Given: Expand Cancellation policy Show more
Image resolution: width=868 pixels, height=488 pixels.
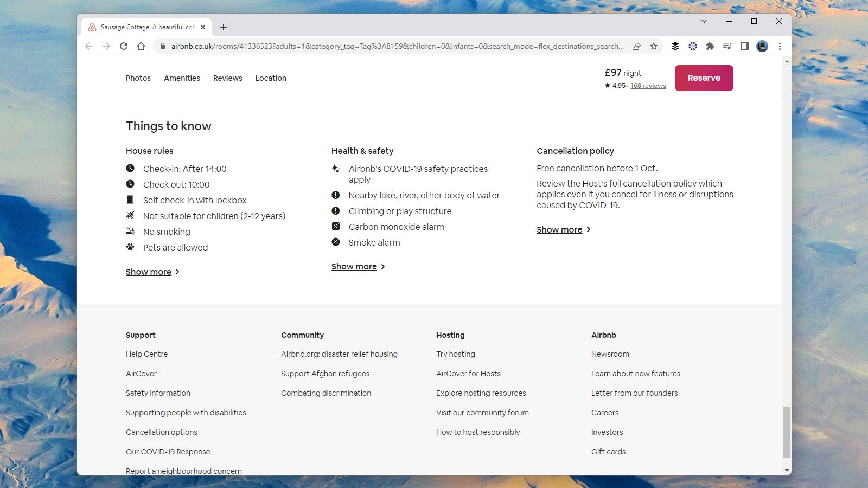Looking at the screenshot, I should pos(559,229).
